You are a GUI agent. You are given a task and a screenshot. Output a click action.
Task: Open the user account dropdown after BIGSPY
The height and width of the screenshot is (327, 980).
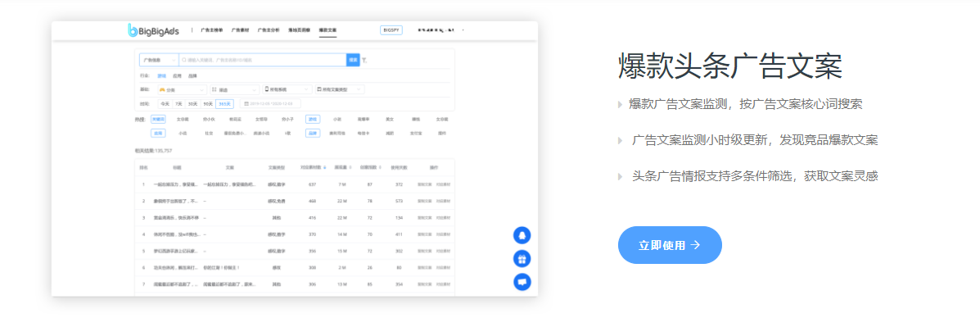click(441, 30)
